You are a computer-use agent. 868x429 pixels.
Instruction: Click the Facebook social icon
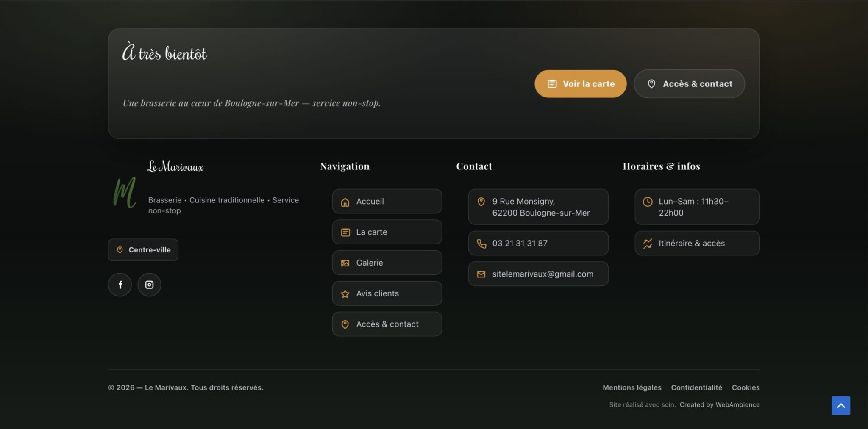[x=120, y=285]
